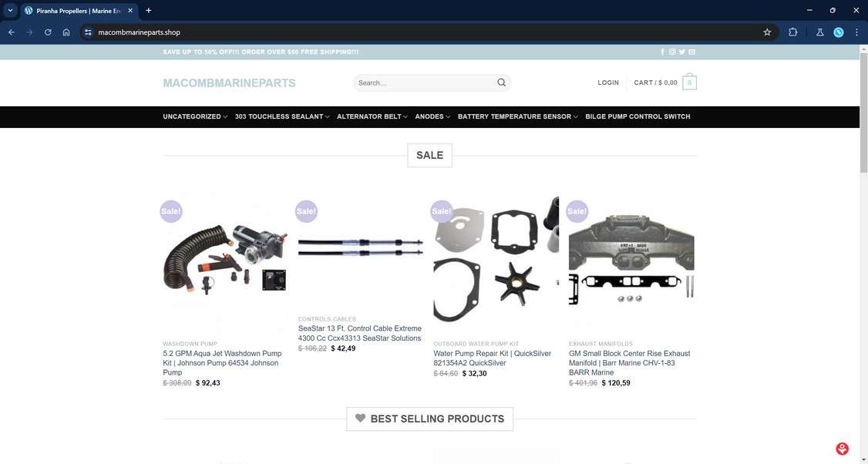Open the Aqua Jet Washdown Pump image
868x464 pixels.
[x=225, y=262]
